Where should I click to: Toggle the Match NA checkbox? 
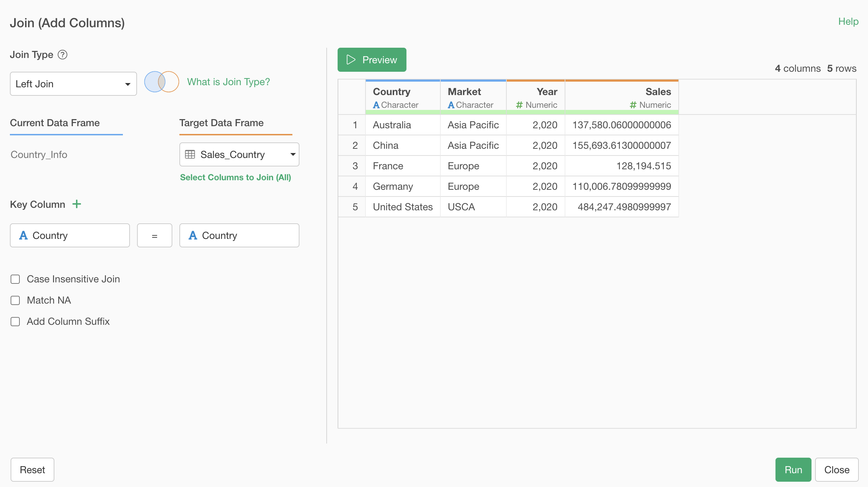15,300
